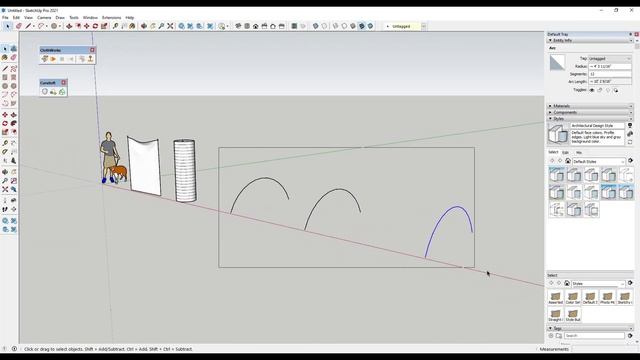This screenshot has width=640, height=360.
Task: Open the Untagged tag dropdown in top toolbar
Action: pyautogui.click(x=424, y=26)
